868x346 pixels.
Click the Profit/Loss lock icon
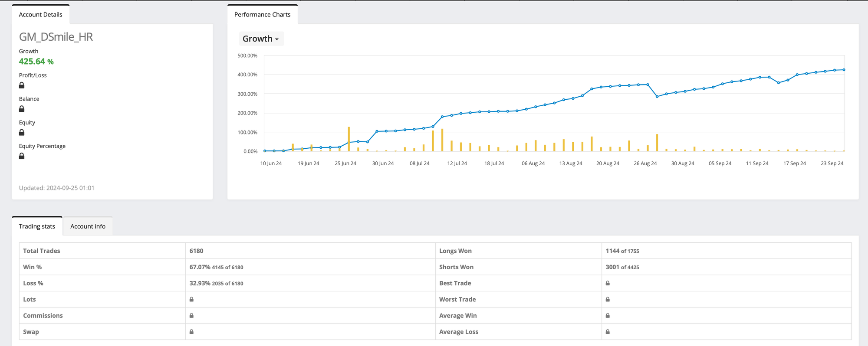click(22, 85)
